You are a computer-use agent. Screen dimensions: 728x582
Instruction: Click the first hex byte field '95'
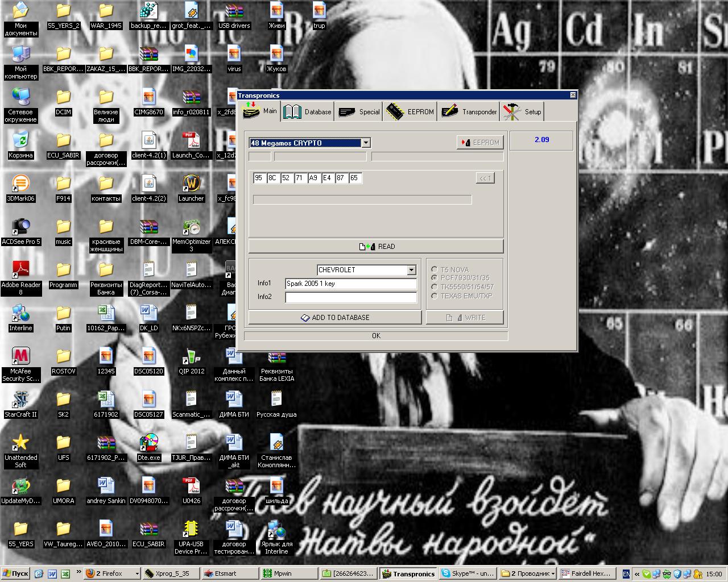[259, 178]
